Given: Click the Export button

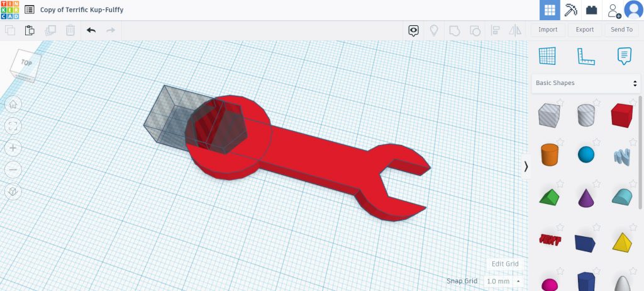Looking at the screenshot, I should [584, 30].
